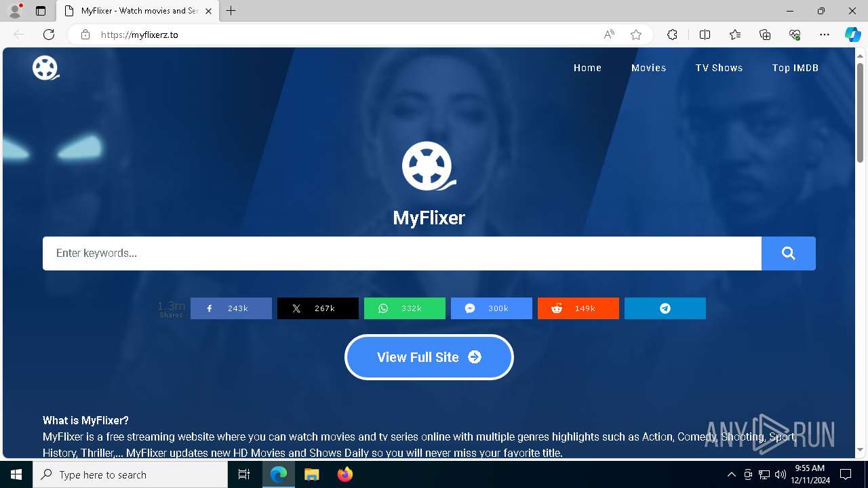Click the browser profile avatar icon
This screenshot has width=868, height=488.
pos(14,11)
